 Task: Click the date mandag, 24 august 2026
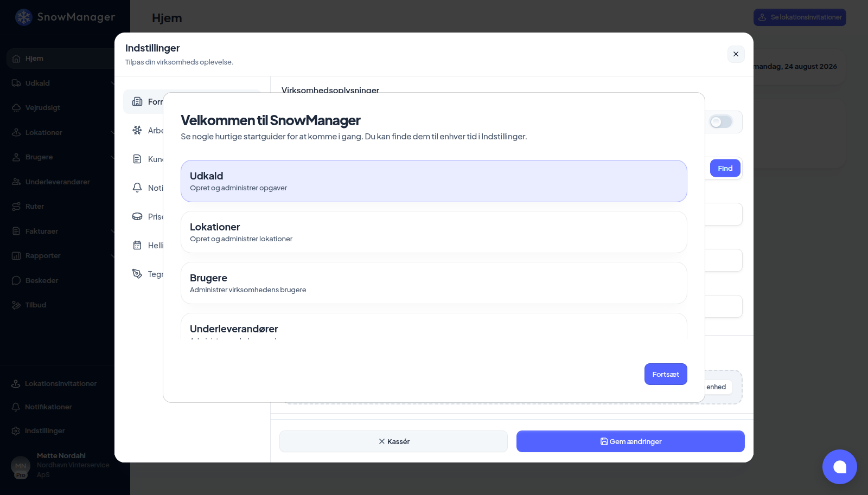pyautogui.click(x=795, y=67)
